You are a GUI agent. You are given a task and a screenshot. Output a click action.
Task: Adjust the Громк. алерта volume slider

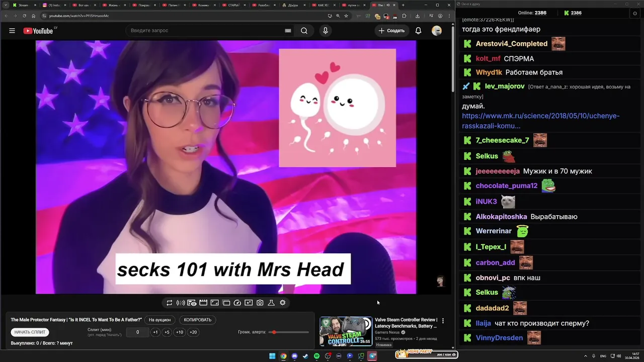coord(289,332)
